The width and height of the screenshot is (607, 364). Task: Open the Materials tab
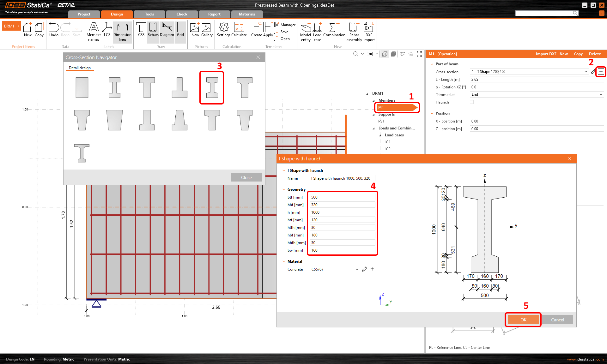[x=247, y=14]
